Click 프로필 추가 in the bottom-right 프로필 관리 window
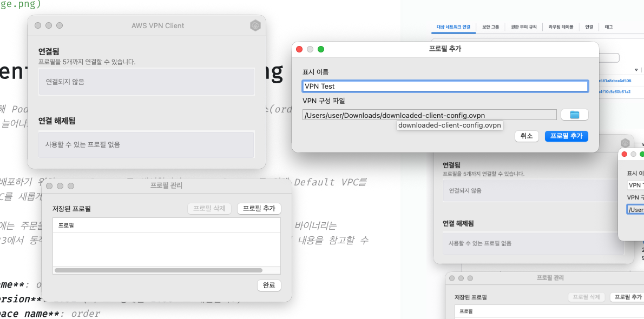The width and height of the screenshot is (644, 319). click(x=627, y=297)
